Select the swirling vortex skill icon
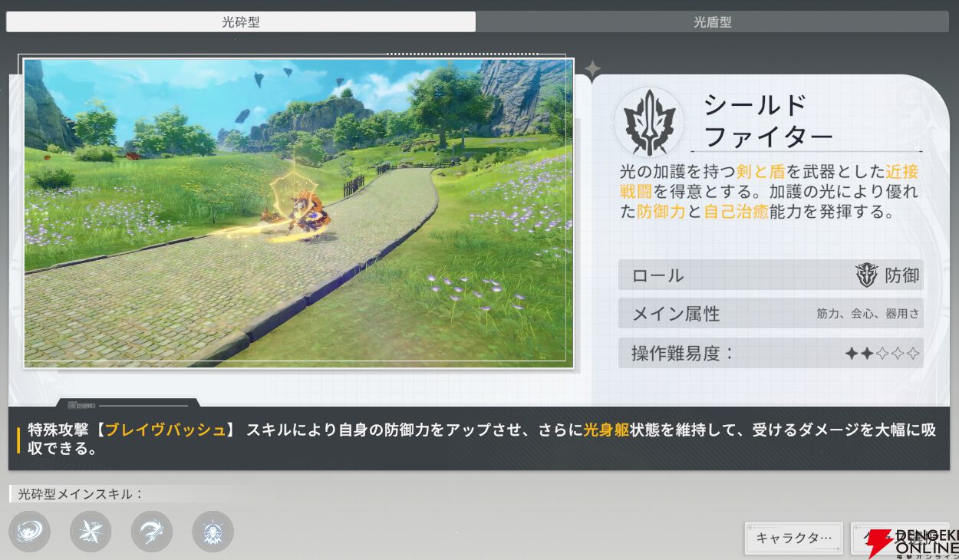959x560 pixels. tap(29, 532)
